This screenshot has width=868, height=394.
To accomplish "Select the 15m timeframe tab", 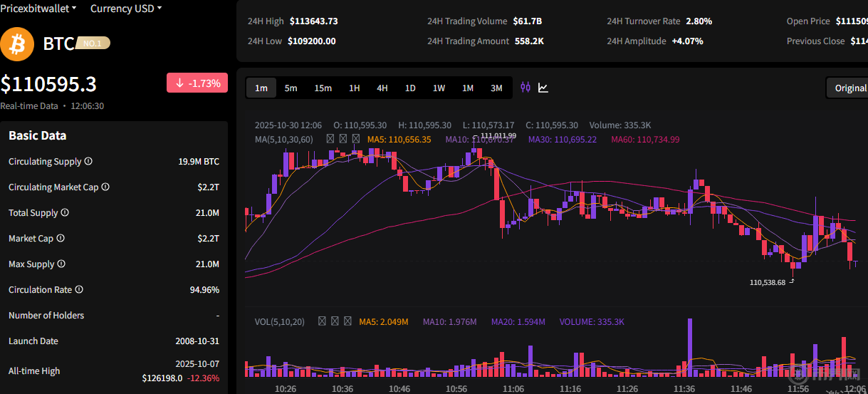I will 323,88.
